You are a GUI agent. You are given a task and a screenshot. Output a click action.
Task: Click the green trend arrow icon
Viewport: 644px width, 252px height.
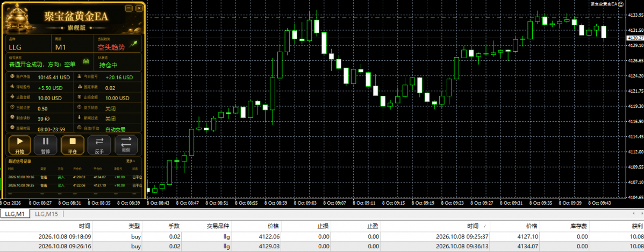click(x=134, y=43)
